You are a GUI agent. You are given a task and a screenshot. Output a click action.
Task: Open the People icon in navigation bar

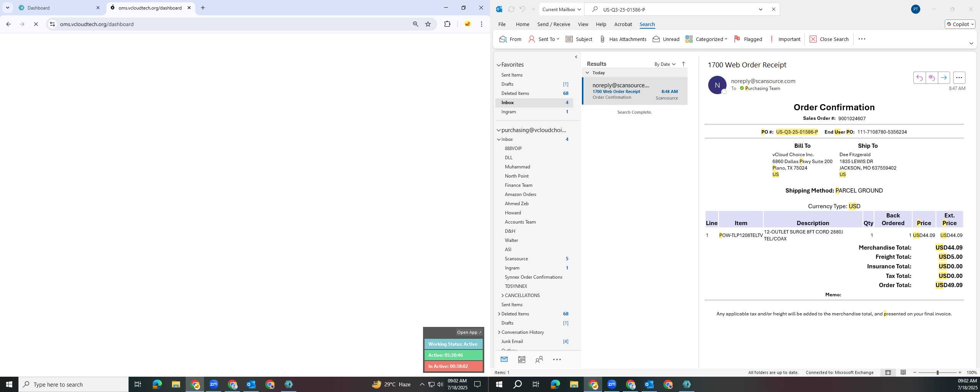click(539, 359)
